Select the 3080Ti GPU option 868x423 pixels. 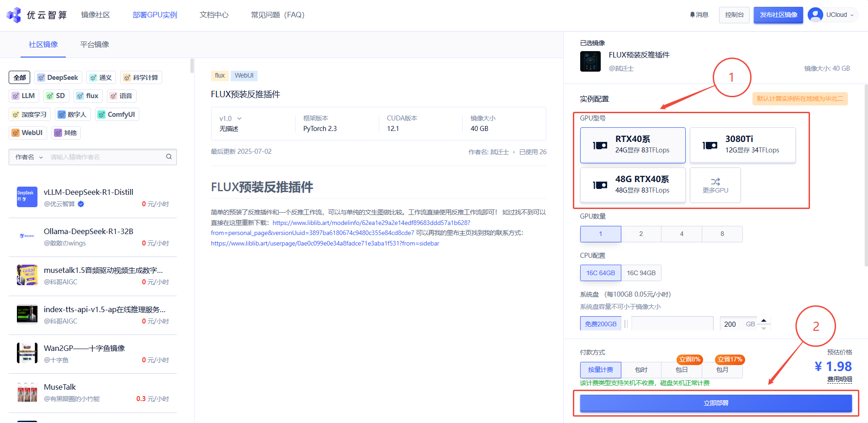click(742, 145)
